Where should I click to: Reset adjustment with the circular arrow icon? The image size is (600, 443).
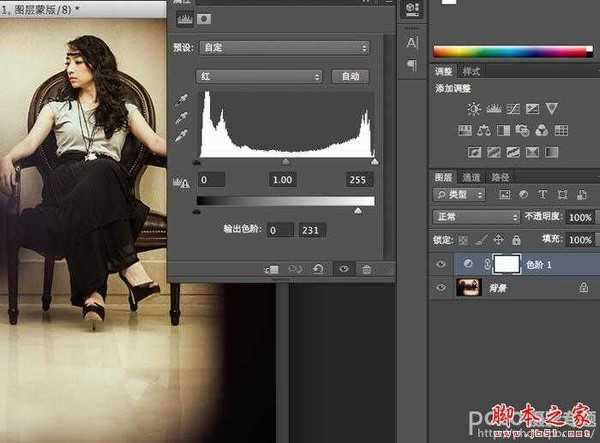[317, 269]
